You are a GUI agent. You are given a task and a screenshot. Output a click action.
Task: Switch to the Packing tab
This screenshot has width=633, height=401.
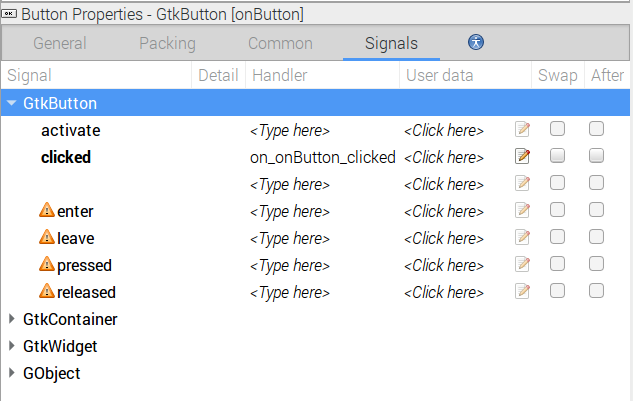(167, 44)
